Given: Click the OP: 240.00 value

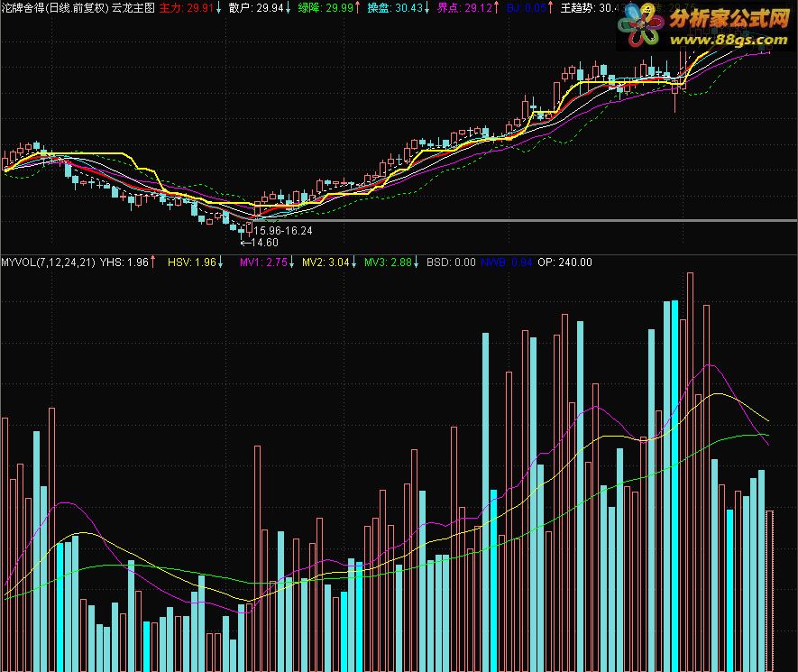Looking at the screenshot, I should pos(564,262).
